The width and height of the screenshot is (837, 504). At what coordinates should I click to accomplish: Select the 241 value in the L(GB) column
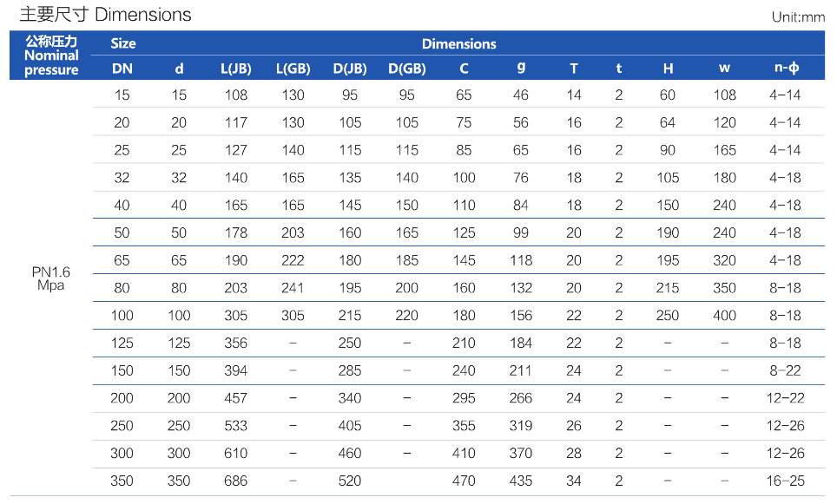293,288
